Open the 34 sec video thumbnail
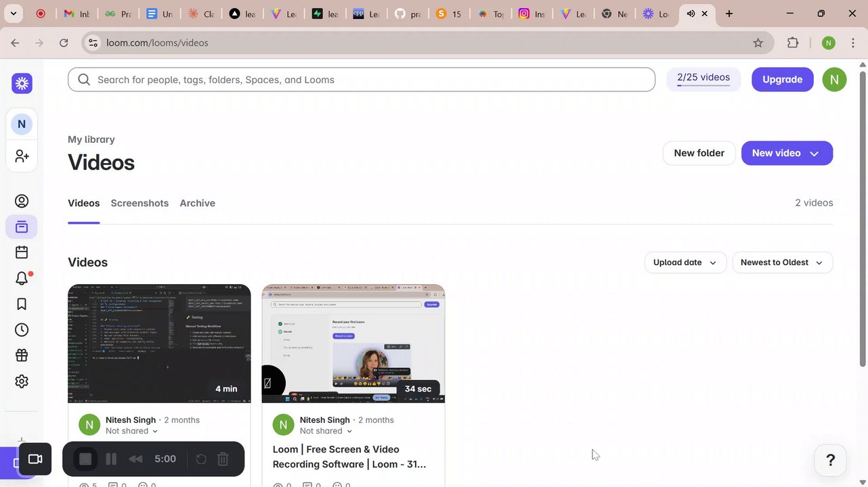Viewport: 868px width, 487px height. [x=353, y=344]
